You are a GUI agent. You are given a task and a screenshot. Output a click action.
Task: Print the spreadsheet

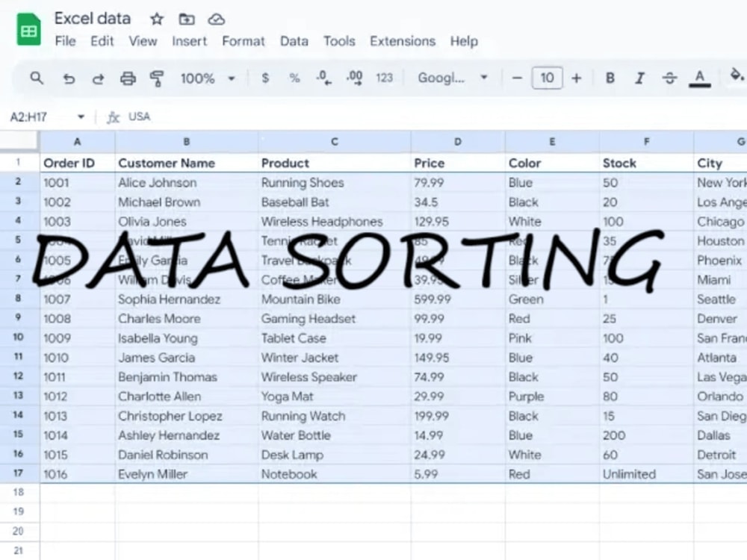pos(128,78)
